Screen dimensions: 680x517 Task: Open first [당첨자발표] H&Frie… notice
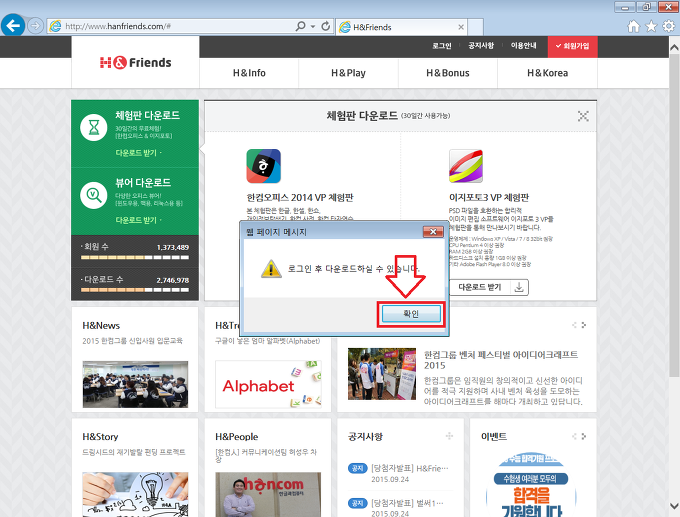[410, 468]
